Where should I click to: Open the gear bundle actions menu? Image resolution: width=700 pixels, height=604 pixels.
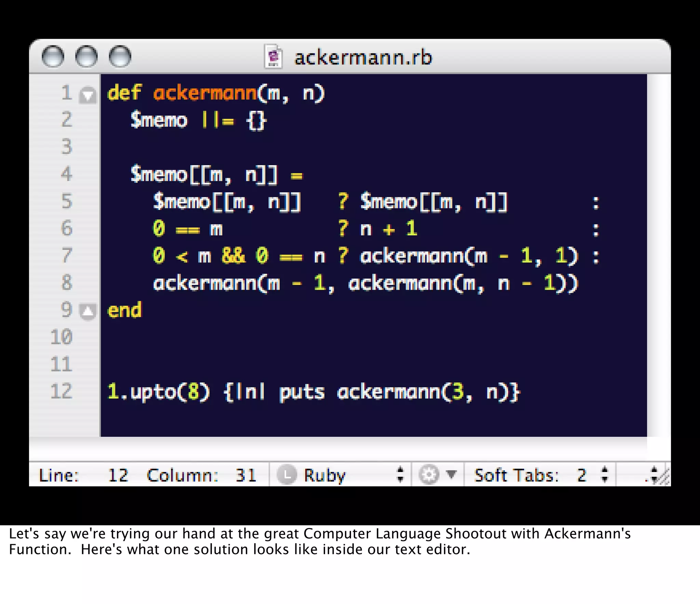click(437, 475)
